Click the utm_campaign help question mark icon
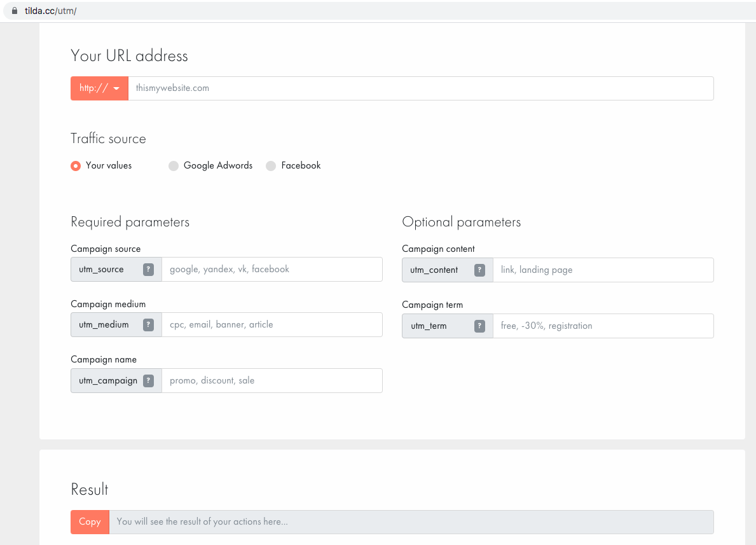The height and width of the screenshot is (545, 756). pyautogui.click(x=148, y=381)
